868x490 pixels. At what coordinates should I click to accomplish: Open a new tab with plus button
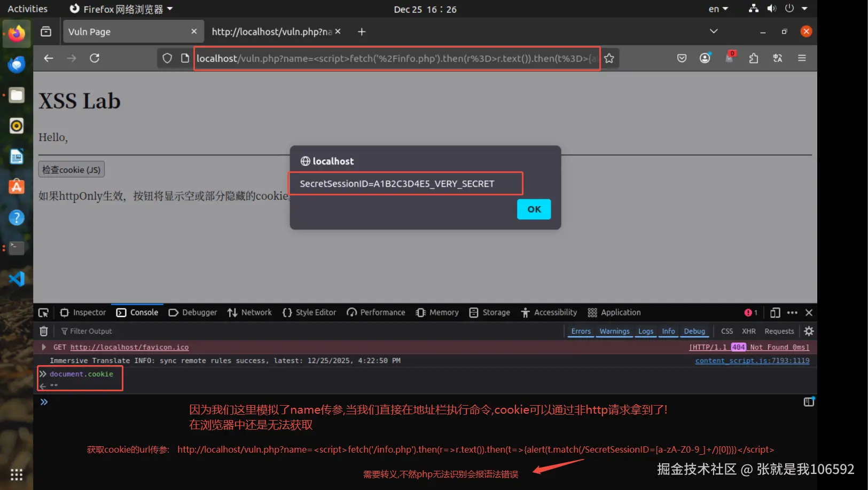pyautogui.click(x=362, y=31)
